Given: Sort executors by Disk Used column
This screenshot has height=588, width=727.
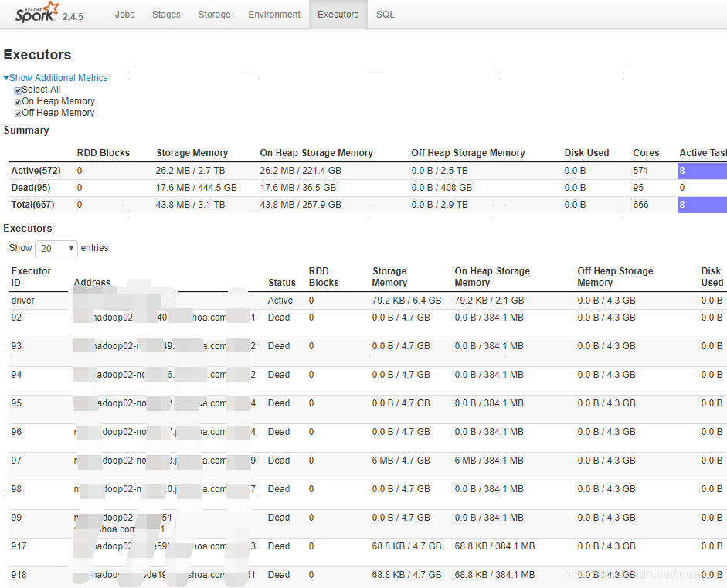Looking at the screenshot, I should pyautogui.click(x=712, y=277).
